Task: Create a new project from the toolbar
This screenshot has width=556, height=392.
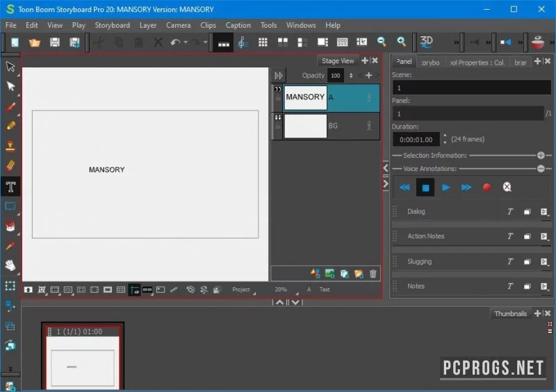Action: click(15, 42)
